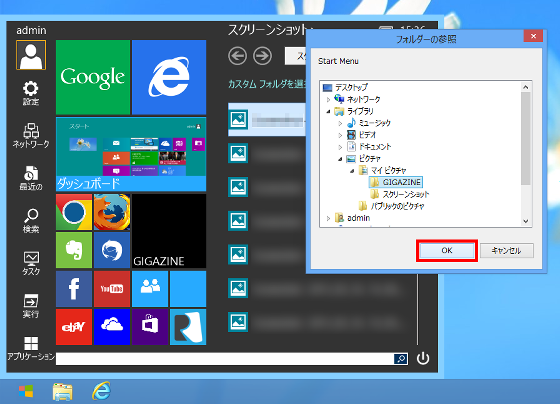560x404 pixels.
Task: Expand the ドキュメント tree node
Action: coord(340,147)
